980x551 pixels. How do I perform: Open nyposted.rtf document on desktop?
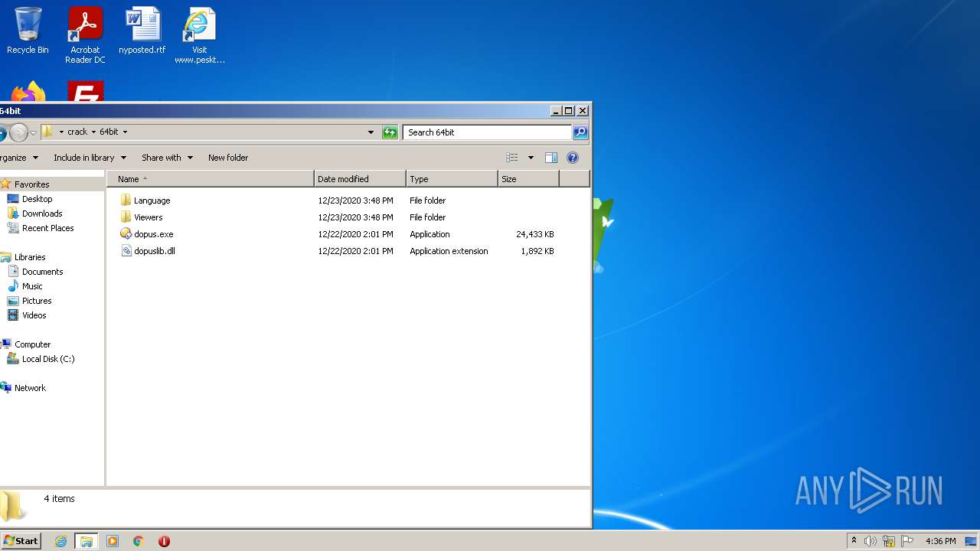click(x=142, y=31)
